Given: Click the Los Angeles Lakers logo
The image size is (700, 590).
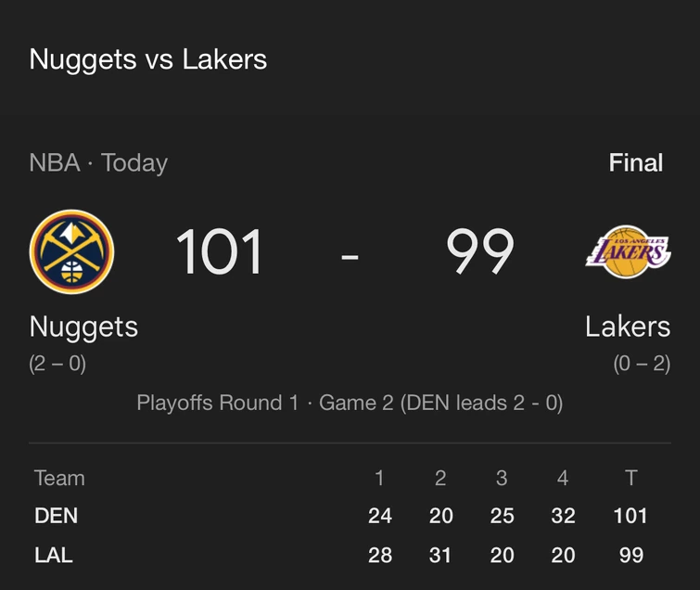Looking at the screenshot, I should click(628, 251).
